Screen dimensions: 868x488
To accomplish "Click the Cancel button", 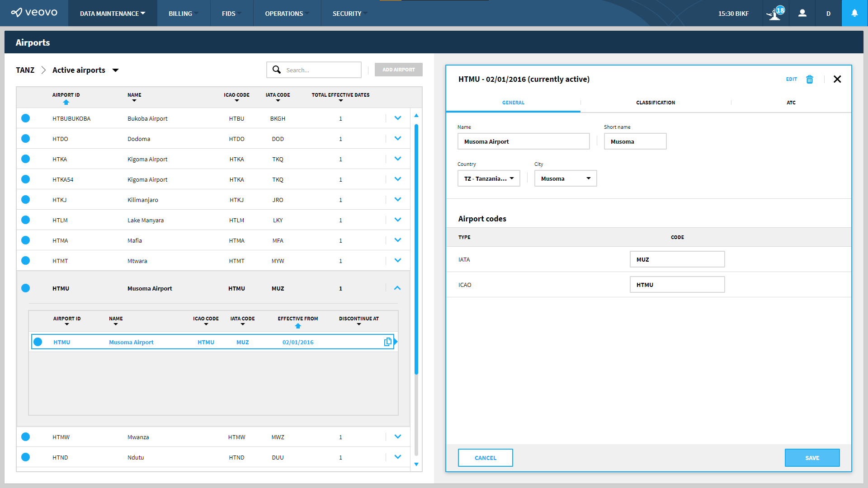I will pyautogui.click(x=485, y=458).
